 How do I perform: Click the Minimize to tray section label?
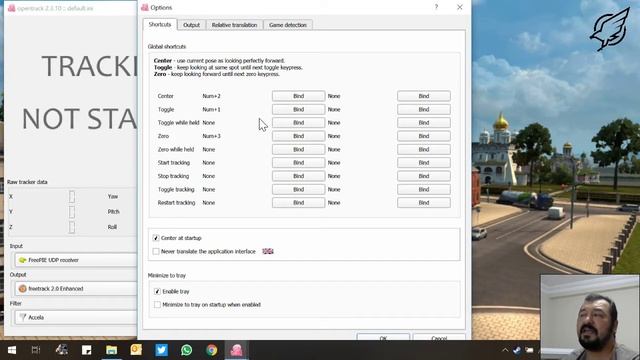click(167, 276)
